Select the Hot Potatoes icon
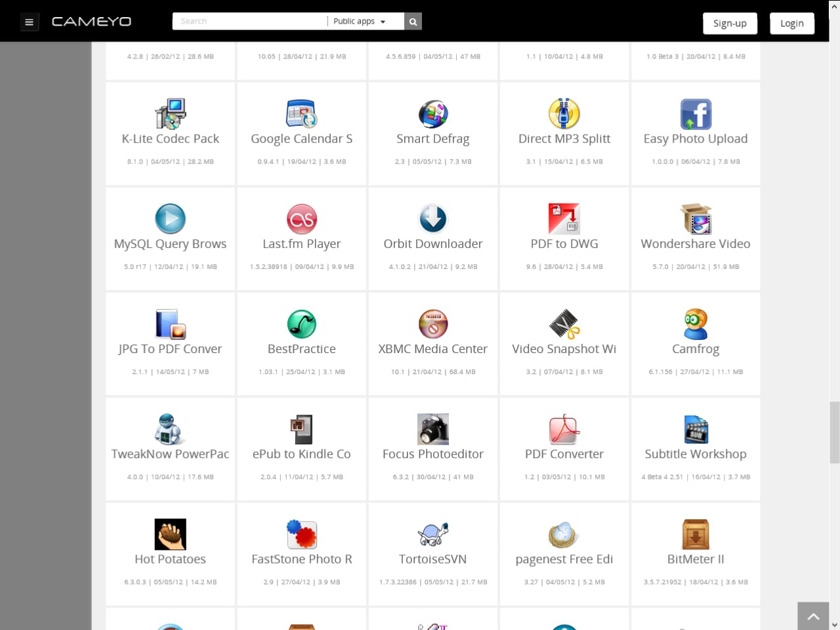Screen dimensions: 840x630 (x=171, y=534)
